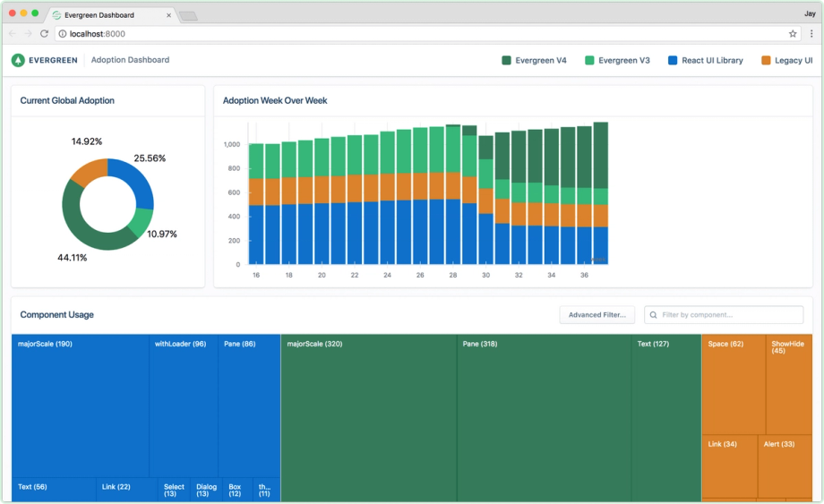
Task: Click the site info icon in address bar
Action: [62, 33]
